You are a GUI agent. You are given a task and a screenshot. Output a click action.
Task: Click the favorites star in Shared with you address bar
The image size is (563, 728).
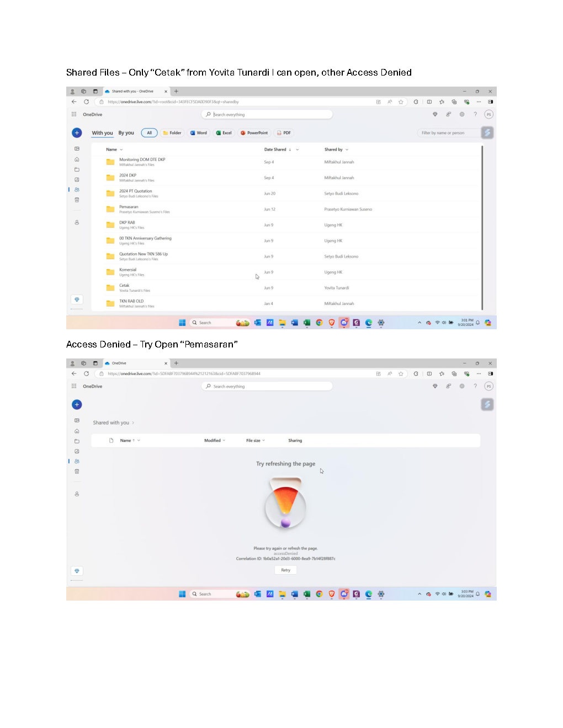[401, 101]
